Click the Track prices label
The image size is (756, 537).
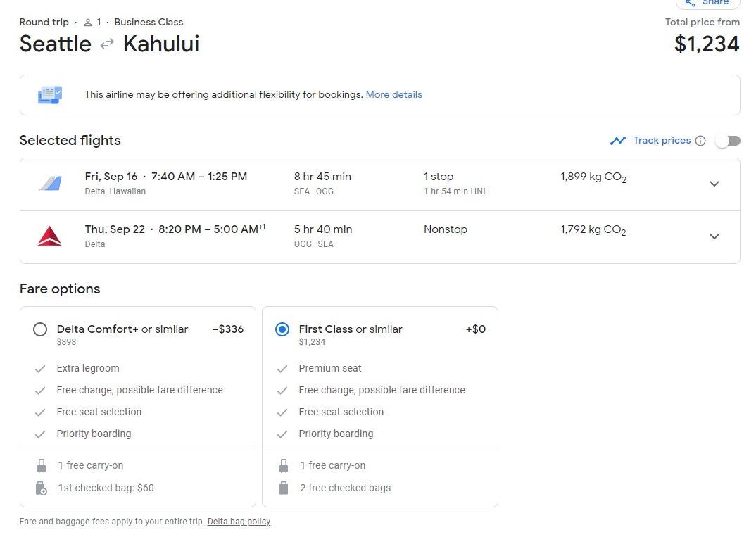point(662,141)
